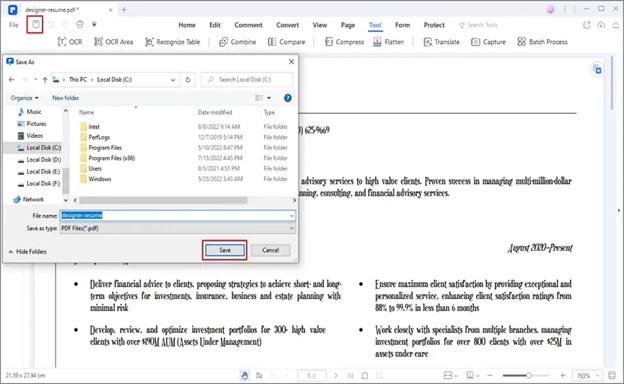This screenshot has height=384, width=624.
Task: Select the OCR tool
Action: tap(70, 42)
